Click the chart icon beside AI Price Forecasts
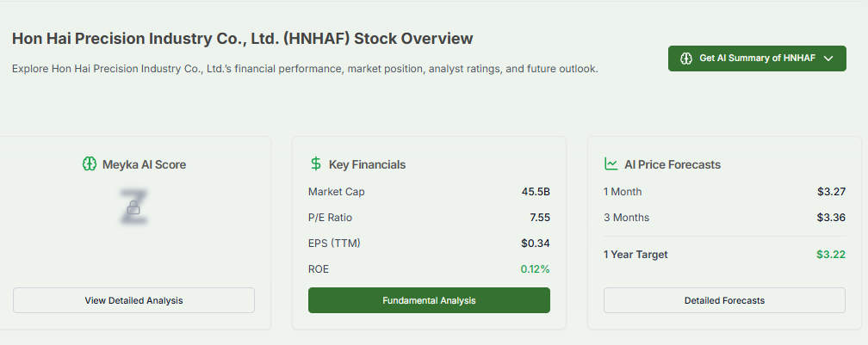 tap(611, 164)
